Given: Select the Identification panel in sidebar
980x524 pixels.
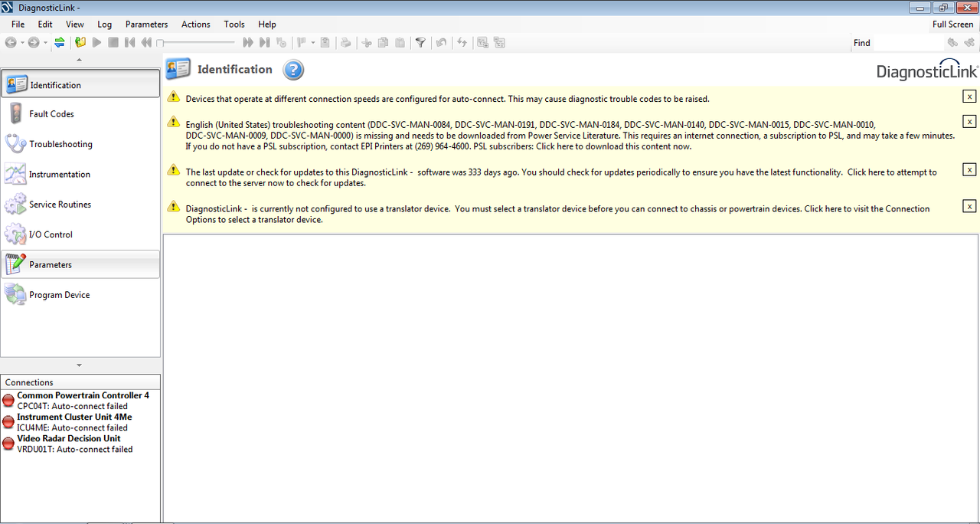Looking at the screenshot, I should tap(80, 84).
